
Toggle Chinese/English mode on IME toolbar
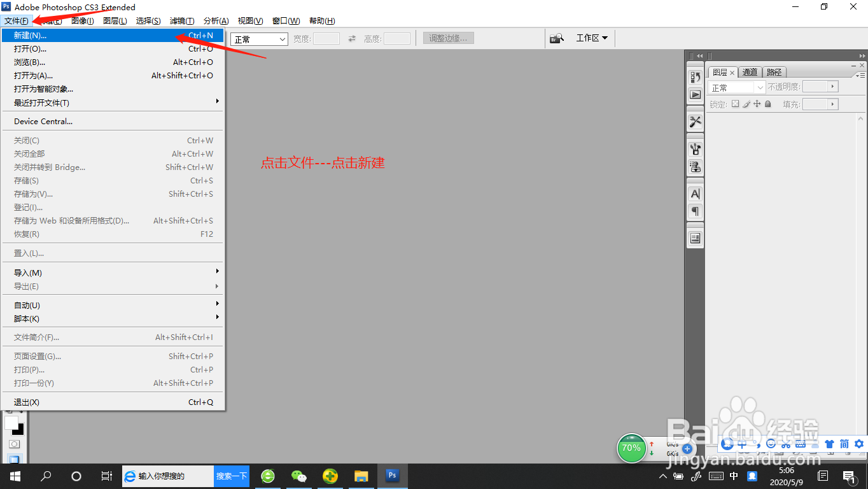742,444
